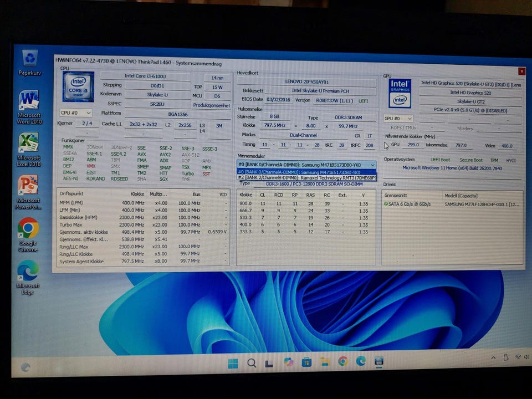This screenshot has height=399, width=532.
Task: Open Microsoft Word 2010 desktop shortcut
Action: 29,107
